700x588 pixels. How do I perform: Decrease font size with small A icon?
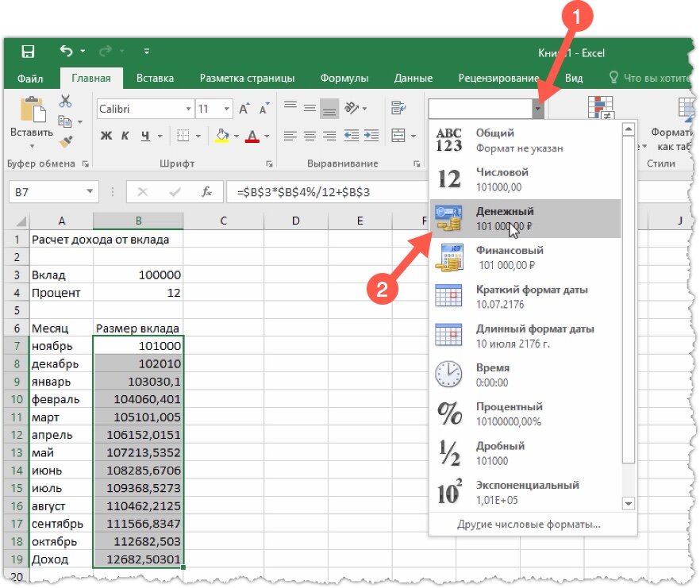263,109
